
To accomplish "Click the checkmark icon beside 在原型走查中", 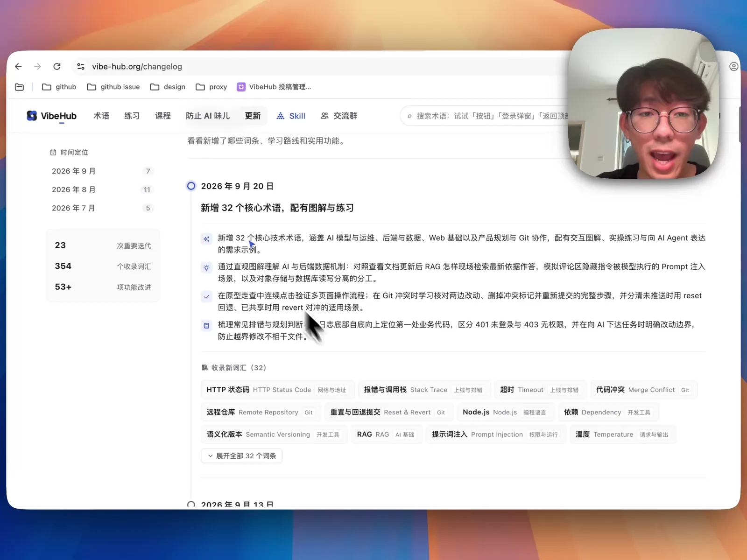I will 206,297.
